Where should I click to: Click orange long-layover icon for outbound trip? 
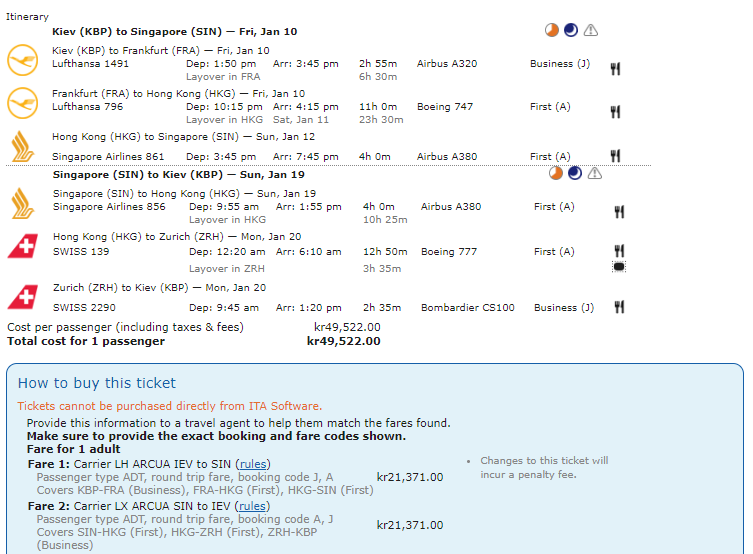click(x=552, y=31)
